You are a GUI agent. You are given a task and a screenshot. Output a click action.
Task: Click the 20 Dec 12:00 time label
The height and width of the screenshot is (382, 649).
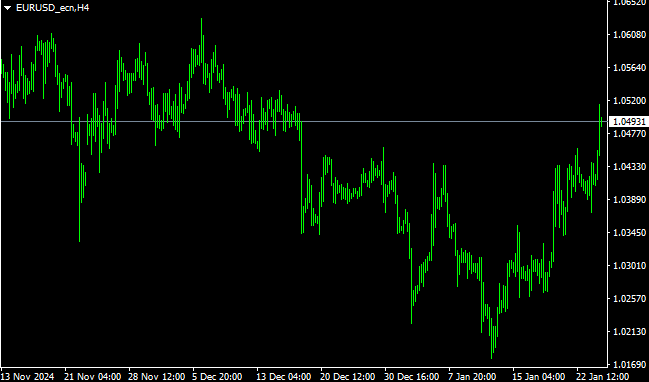(x=349, y=377)
